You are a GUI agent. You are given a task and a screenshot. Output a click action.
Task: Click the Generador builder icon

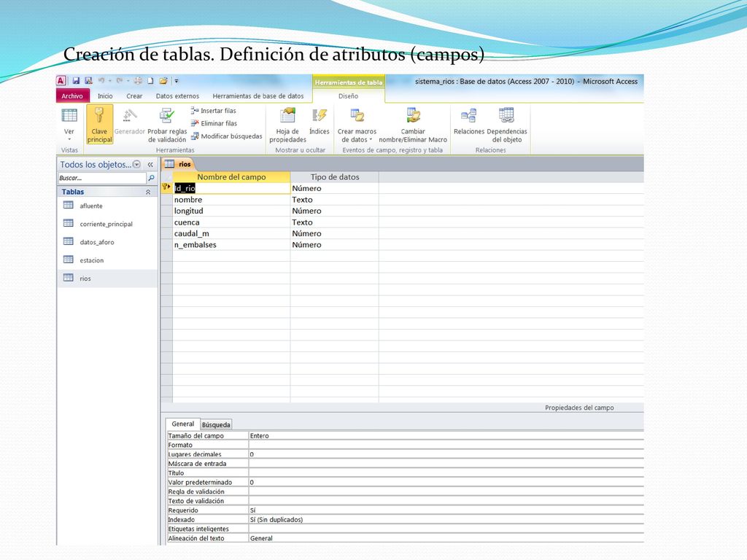[130, 116]
